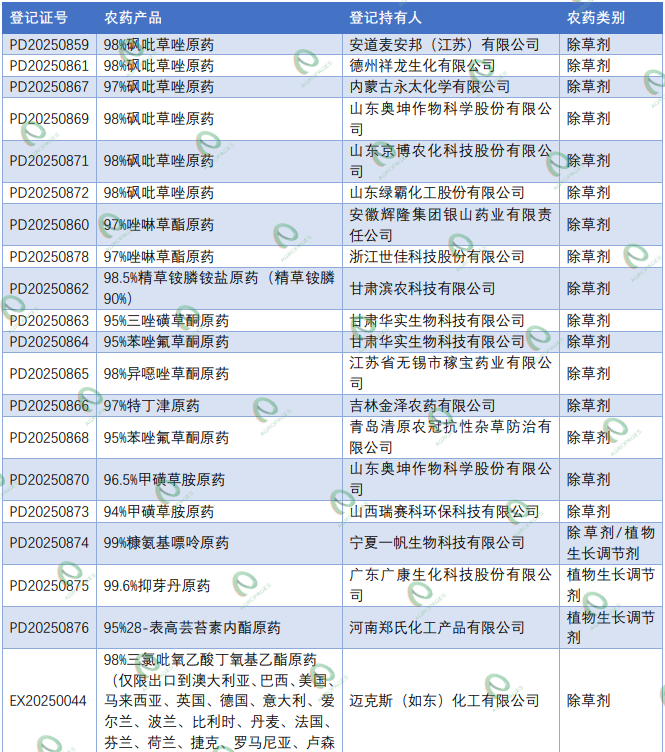Select registration number PD20250868
This screenshot has height=752, width=665.
pyautogui.click(x=49, y=437)
